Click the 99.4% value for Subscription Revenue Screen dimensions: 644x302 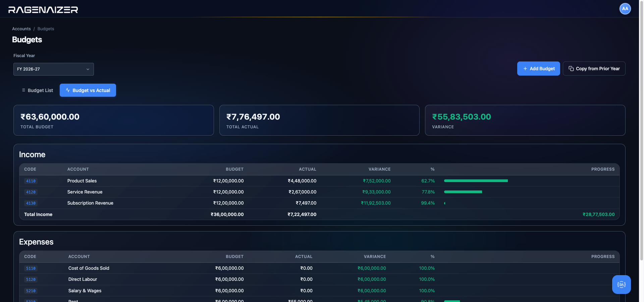pyautogui.click(x=428, y=203)
